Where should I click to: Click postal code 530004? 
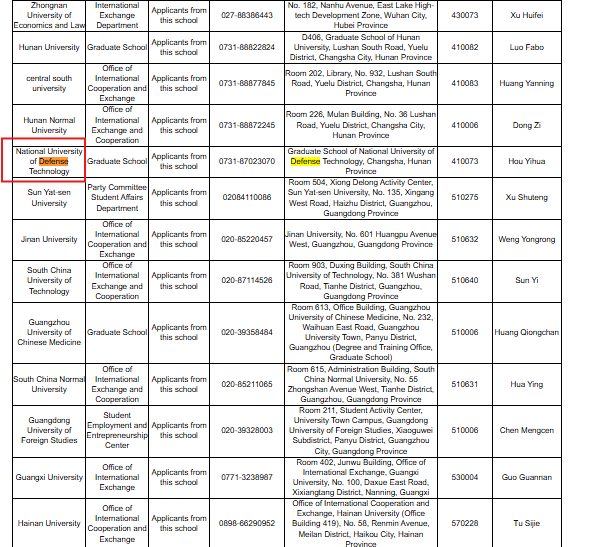pos(465,477)
